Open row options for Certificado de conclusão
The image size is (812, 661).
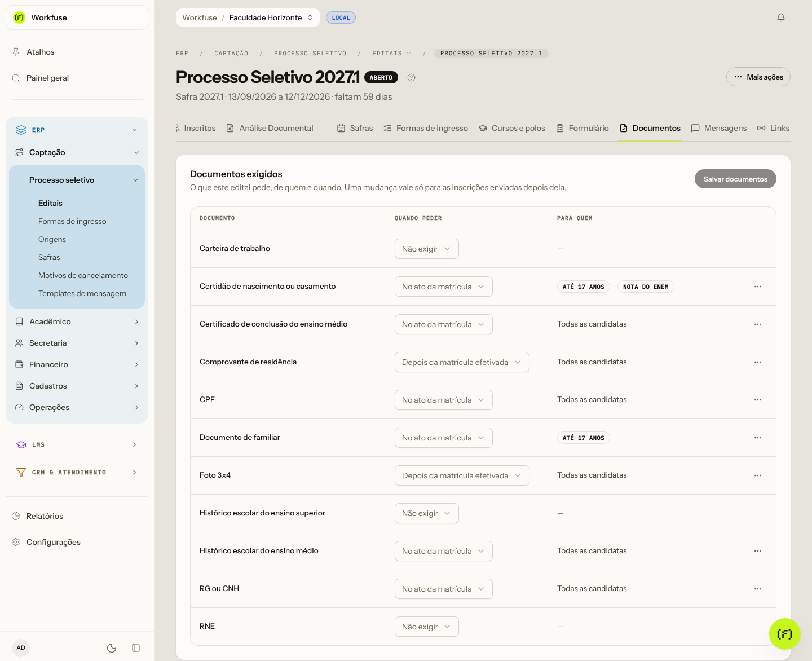coord(758,324)
